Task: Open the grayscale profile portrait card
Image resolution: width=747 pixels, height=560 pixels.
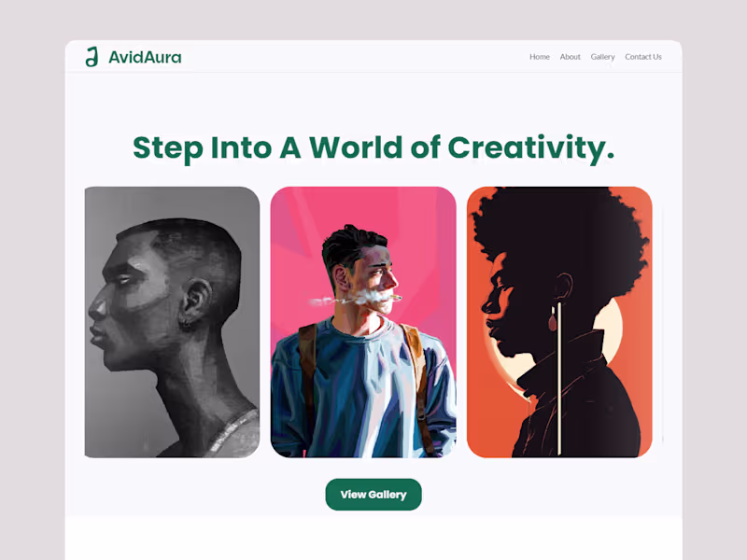Action: (172, 322)
